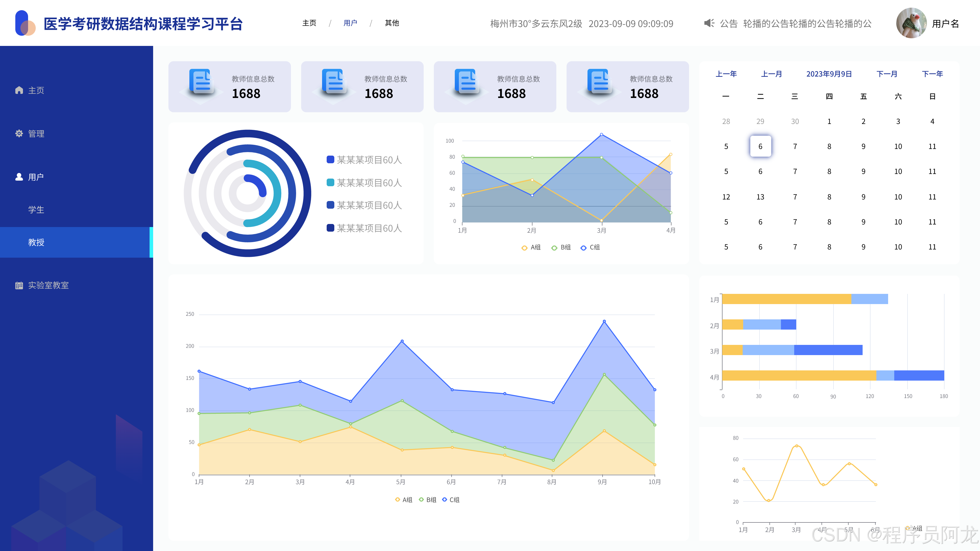Image resolution: width=980 pixels, height=551 pixels.
Task: Open the 学生 submenu item
Action: click(36, 209)
